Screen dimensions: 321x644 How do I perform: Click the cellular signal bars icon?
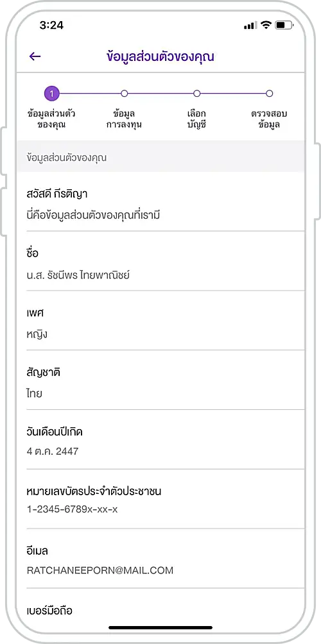[250, 26]
